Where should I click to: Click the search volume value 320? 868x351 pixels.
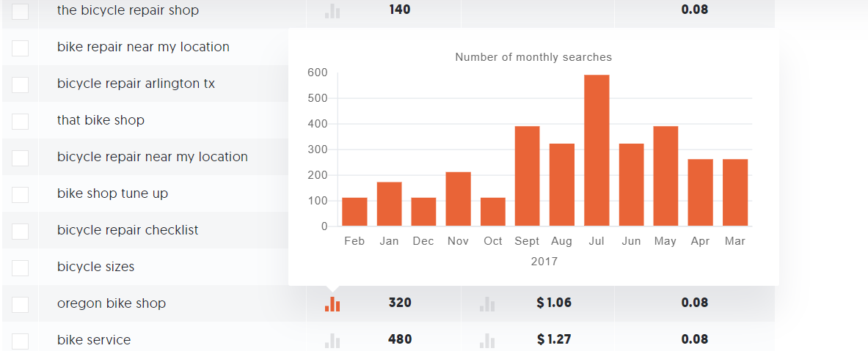pyautogui.click(x=400, y=303)
